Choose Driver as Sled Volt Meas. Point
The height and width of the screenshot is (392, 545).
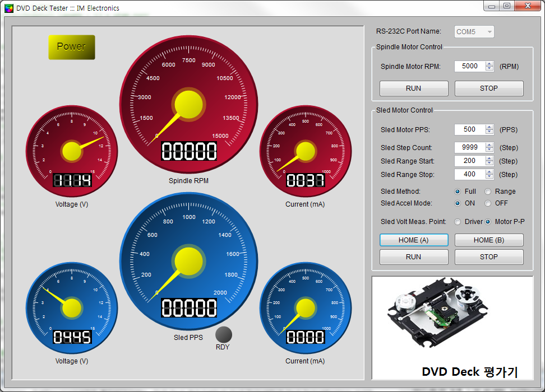[x=458, y=222]
